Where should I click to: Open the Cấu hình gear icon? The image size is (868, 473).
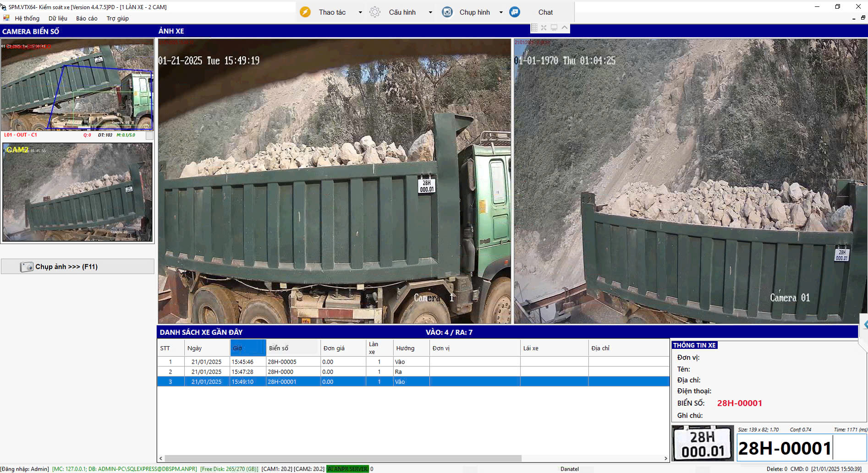pos(375,12)
